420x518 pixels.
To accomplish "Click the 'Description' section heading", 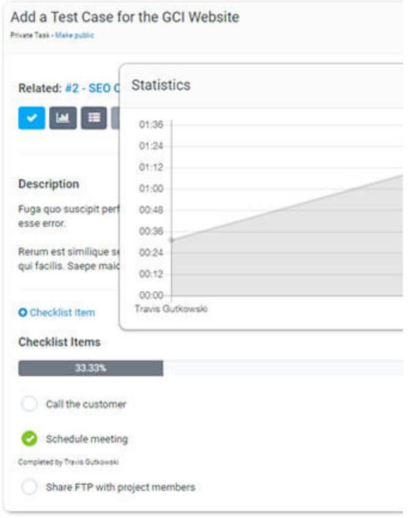I will (48, 184).
